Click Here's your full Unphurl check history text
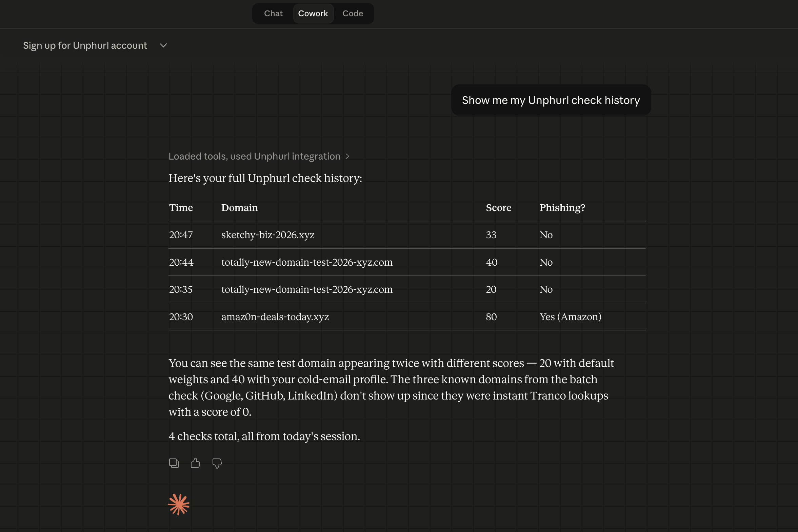Screen dimensions: 798x532 pos(265,178)
